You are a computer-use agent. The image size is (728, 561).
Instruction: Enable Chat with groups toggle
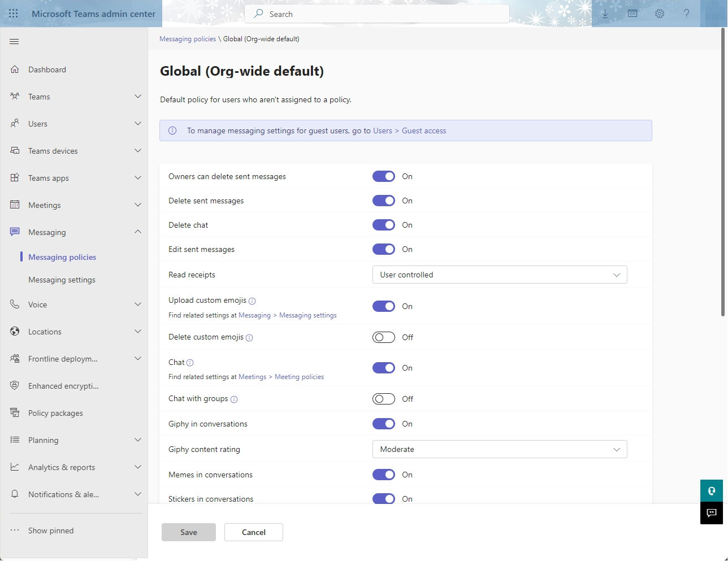pyautogui.click(x=384, y=399)
